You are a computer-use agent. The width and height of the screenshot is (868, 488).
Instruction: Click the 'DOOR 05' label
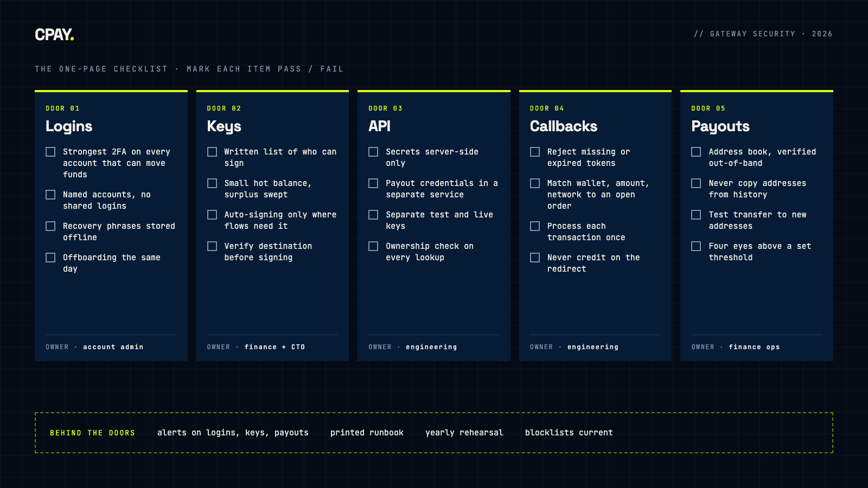coord(708,108)
